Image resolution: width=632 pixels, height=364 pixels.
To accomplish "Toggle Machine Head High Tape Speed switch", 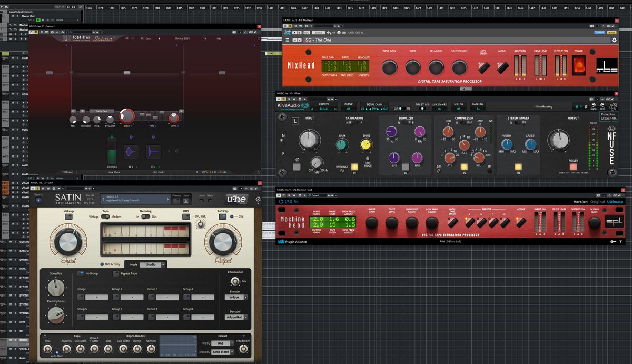I will tap(453, 223).
